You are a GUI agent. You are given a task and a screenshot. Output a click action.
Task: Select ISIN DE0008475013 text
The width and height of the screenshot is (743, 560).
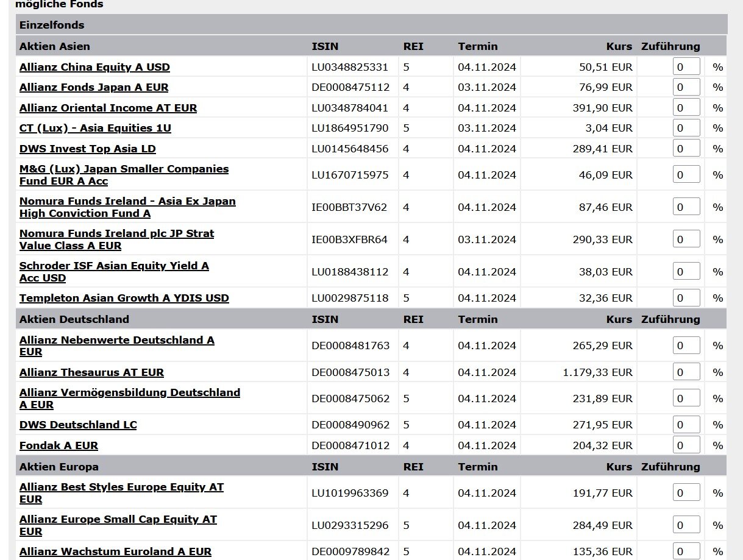[x=350, y=372]
